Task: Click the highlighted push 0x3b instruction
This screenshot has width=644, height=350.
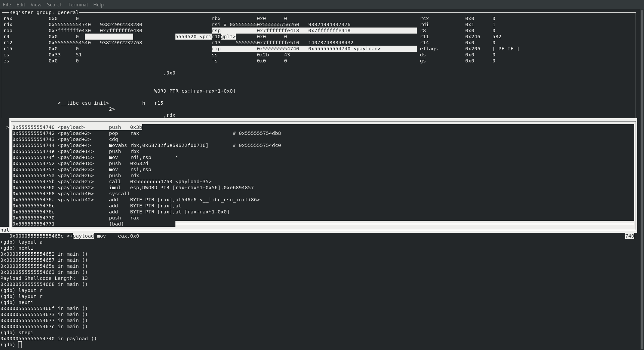Action: 77,127
